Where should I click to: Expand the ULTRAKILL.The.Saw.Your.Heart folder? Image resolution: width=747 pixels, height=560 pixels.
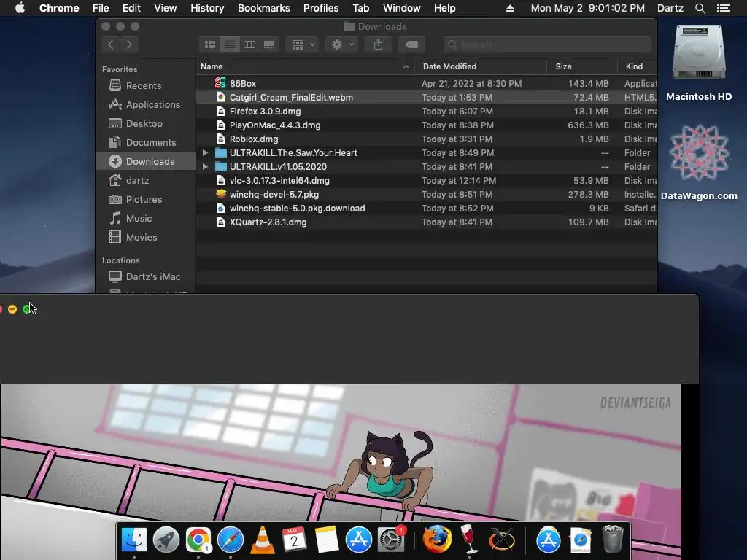click(205, 153)
